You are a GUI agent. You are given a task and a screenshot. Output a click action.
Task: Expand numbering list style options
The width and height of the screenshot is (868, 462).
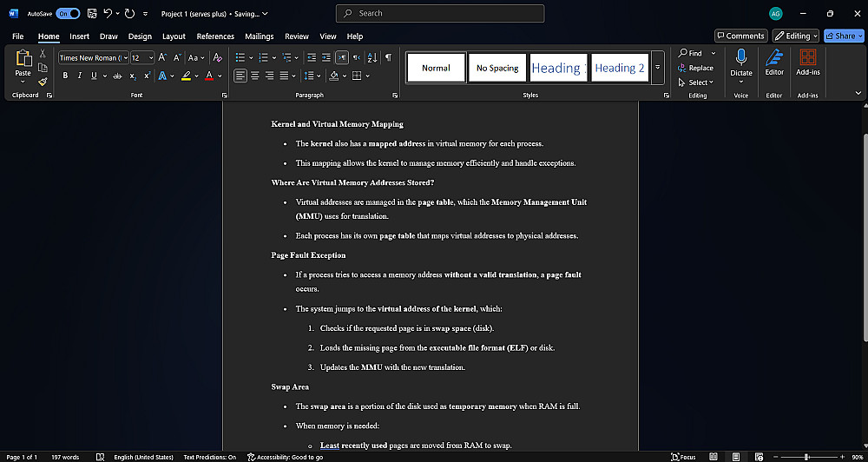pyautogui.click(x=274, y=57)
